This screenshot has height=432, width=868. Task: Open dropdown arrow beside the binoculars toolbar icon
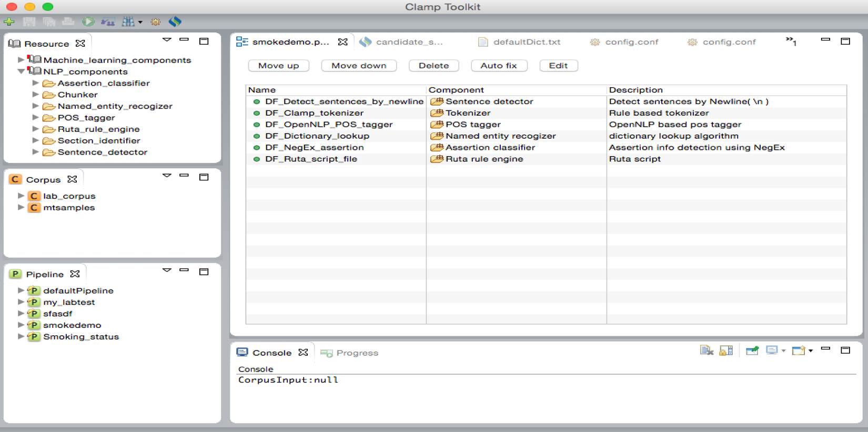[140, 22]
